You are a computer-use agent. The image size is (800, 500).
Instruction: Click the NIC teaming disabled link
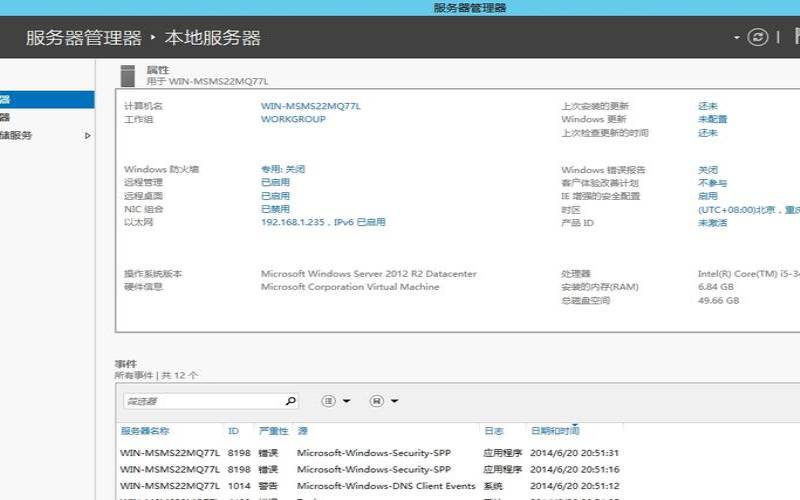click(x=276, y=209)
